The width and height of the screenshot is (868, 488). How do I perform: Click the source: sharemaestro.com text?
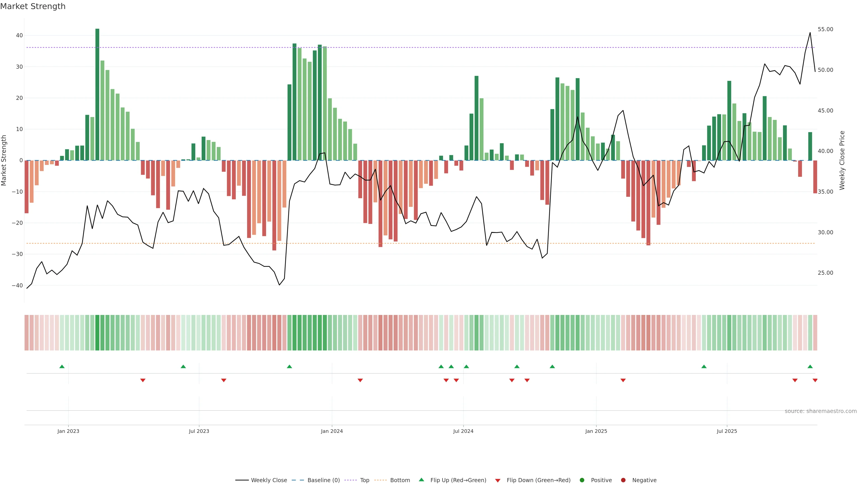(x=821, y=411)
